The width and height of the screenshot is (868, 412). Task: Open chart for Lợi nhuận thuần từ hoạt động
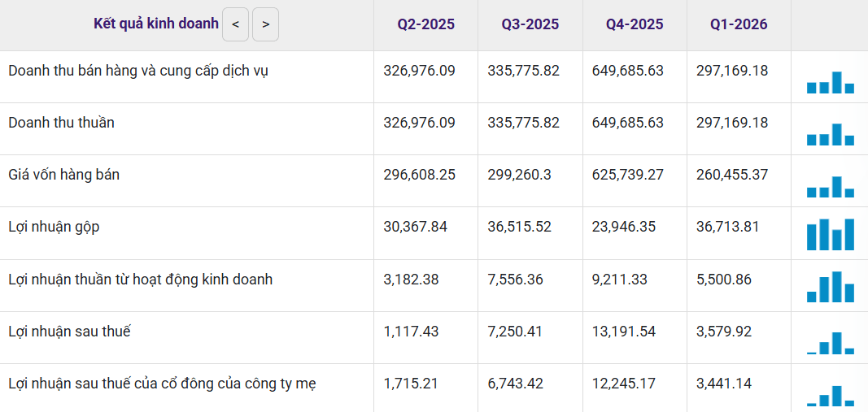tap(831, 287)
